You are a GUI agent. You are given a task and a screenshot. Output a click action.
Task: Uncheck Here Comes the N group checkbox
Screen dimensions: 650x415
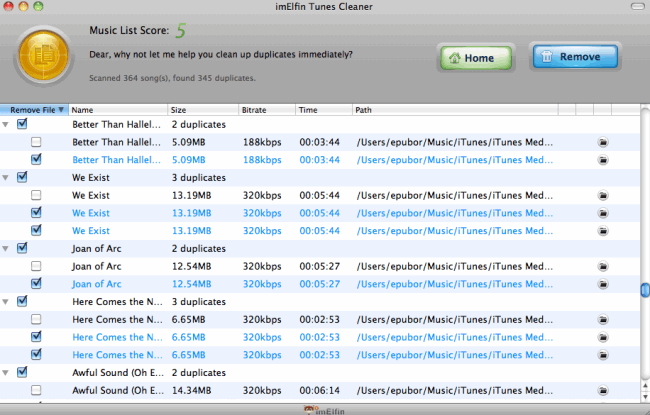click(22, 301)
